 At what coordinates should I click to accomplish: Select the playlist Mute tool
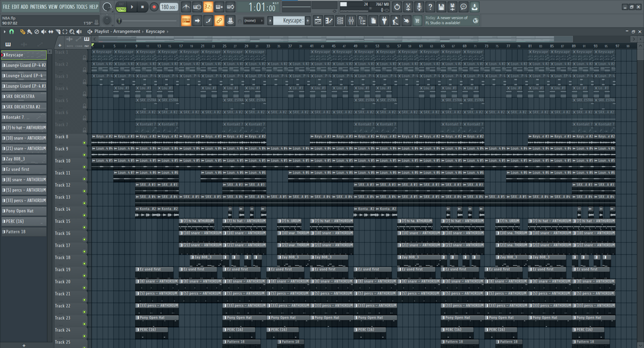click(x=44, y=31)
